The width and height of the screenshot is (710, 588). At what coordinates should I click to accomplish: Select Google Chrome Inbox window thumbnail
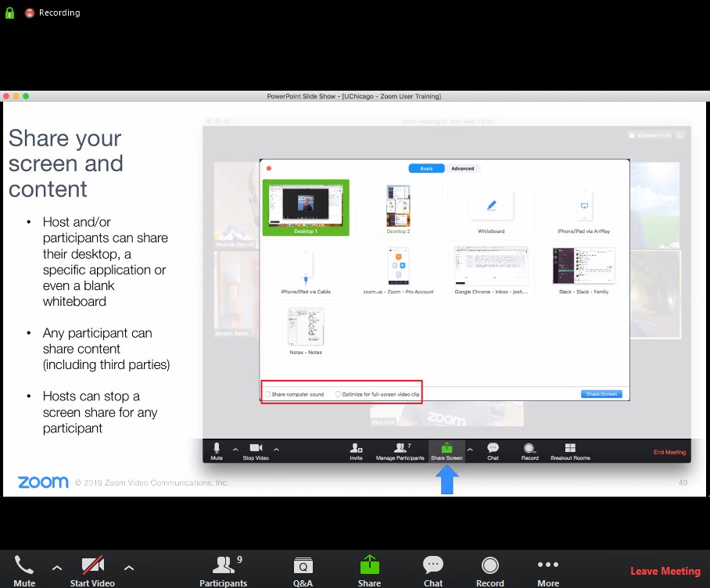(x=491, y=270)
